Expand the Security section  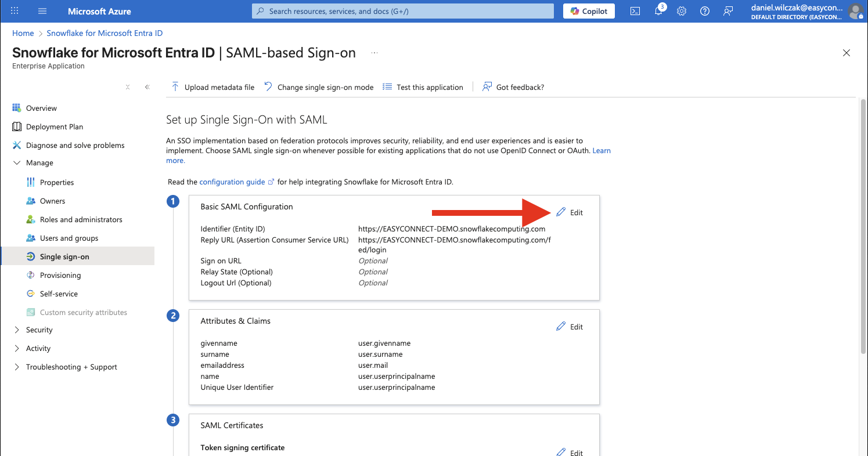coord(16,330)
